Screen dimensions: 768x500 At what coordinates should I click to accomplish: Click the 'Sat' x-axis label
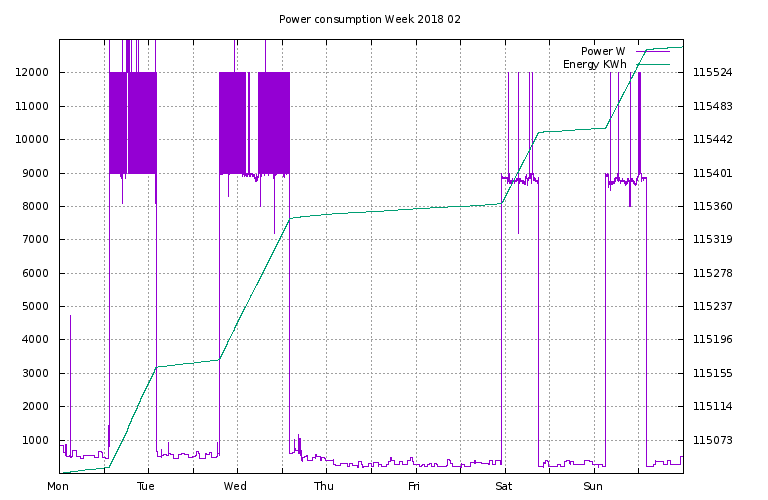(x=504, y=486)
